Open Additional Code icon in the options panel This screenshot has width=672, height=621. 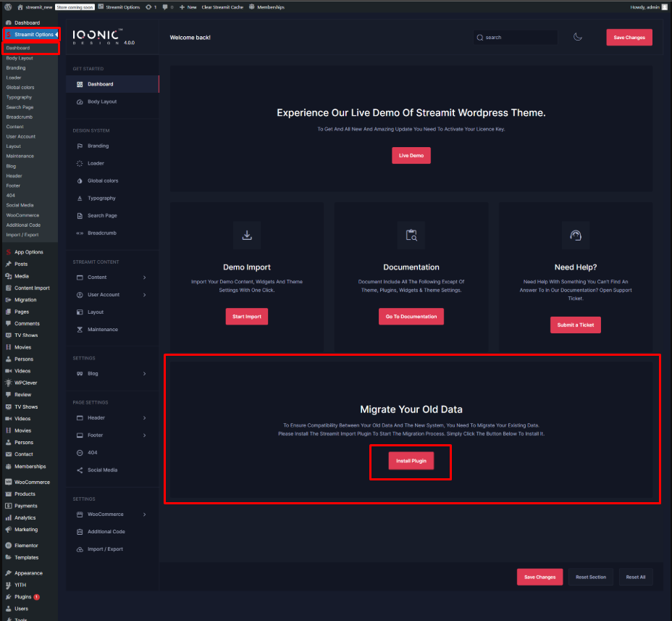[80, 532]
